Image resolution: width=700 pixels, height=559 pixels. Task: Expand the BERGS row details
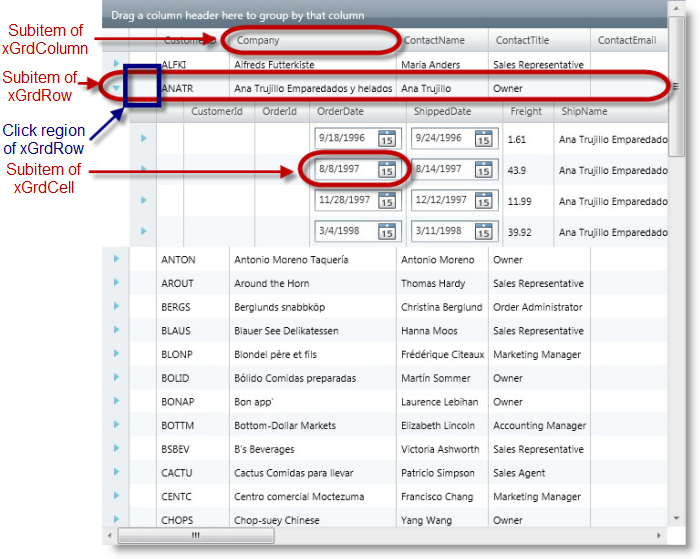pyautogui.click(x=116, y=307)
